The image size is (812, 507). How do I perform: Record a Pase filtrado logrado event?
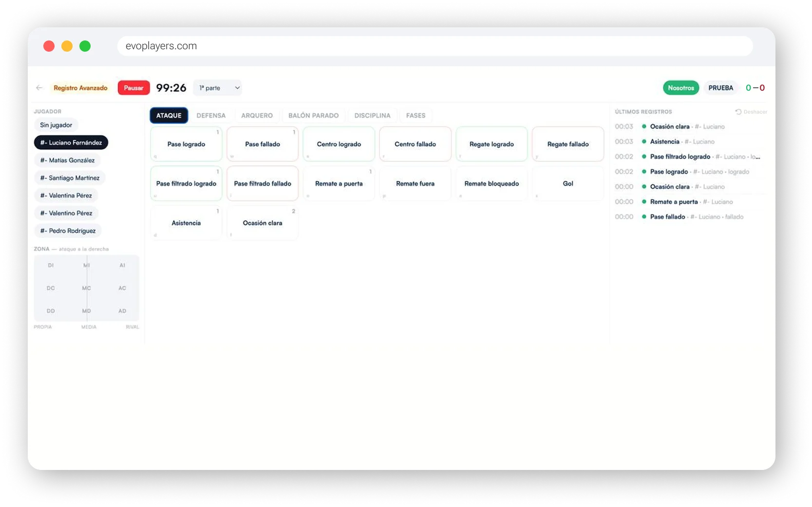coord(186,183)
